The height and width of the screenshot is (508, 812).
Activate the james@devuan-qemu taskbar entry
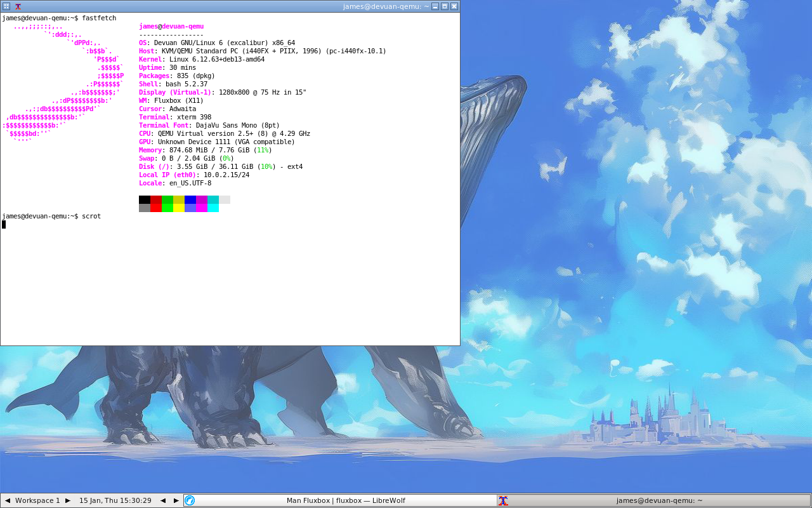coord(653,500)
